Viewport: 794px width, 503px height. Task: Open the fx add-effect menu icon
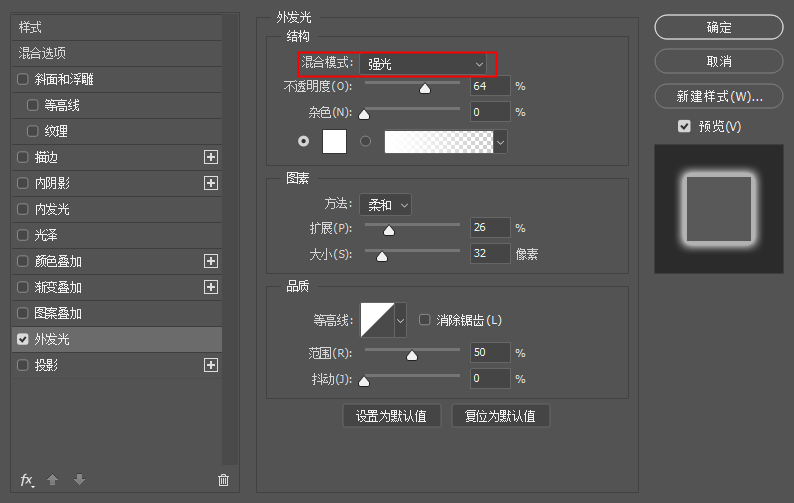pyautogui.click(x=27, y=480)
